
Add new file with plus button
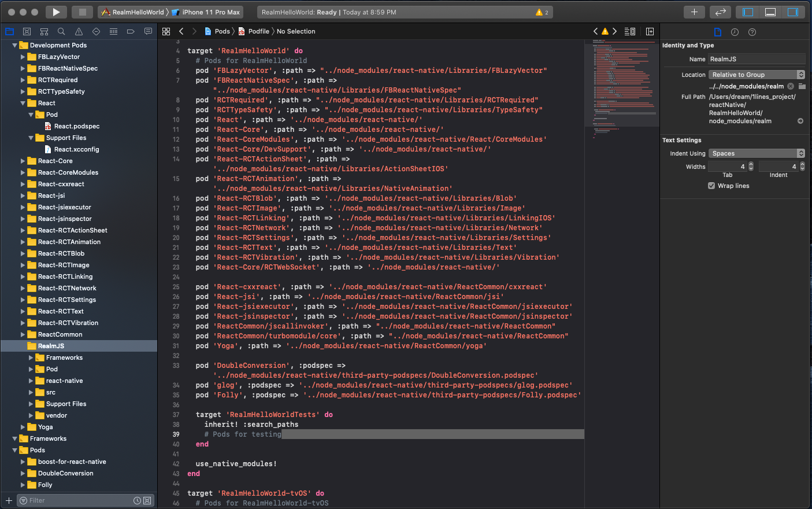pyautogui.click(x=9, y=500)
